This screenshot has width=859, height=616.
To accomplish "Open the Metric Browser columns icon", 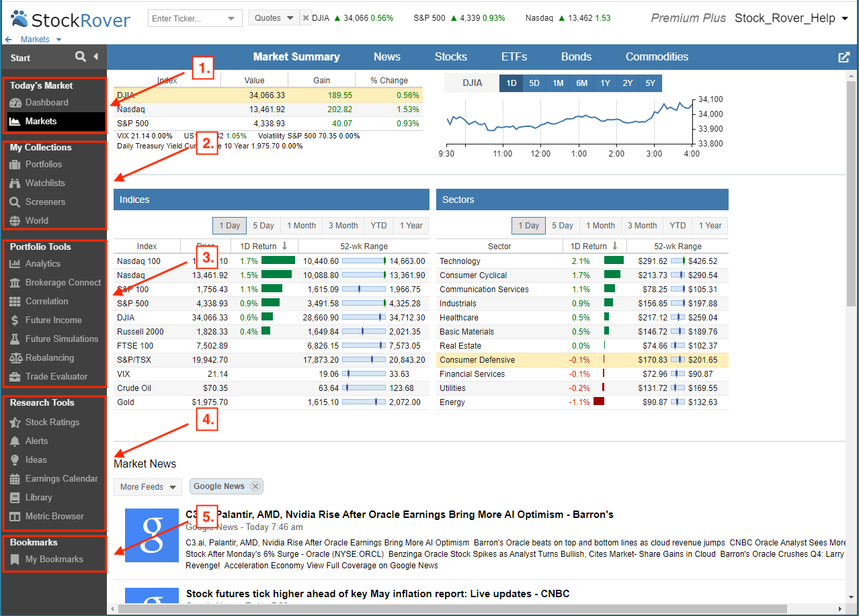I will pos(15,517).
